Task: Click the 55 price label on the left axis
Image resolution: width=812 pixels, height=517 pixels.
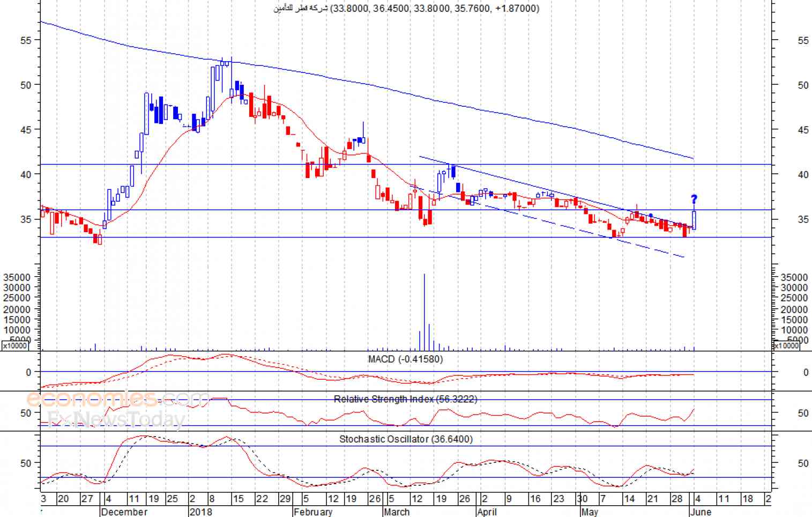Action: pyautogui.click(x=26, y=40)
